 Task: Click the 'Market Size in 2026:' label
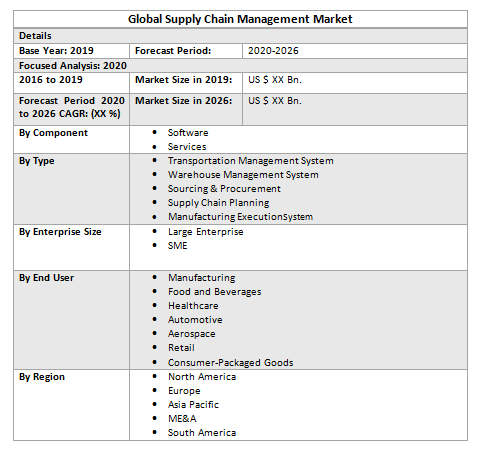[x=183, y=101]
